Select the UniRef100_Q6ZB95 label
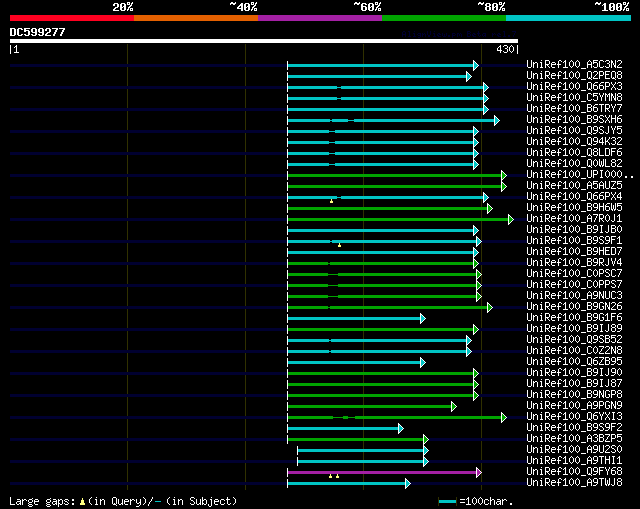Image resolution: width=640 pixels, height=509 pixels. coord(574,362)
